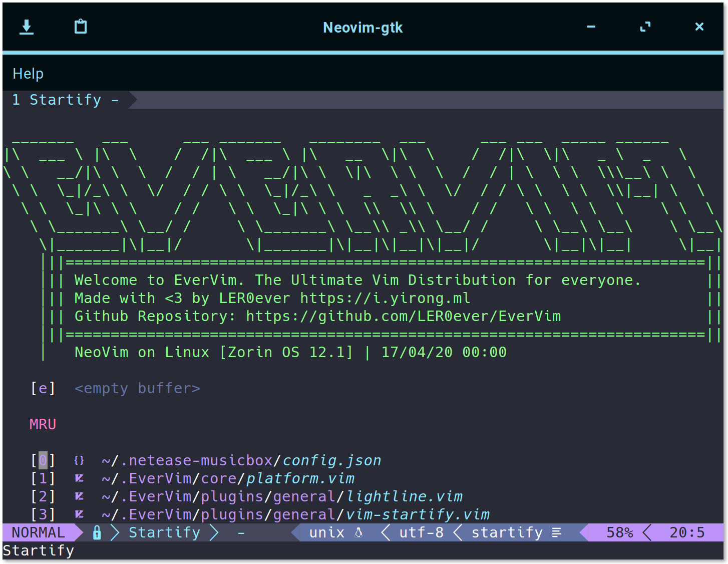Click the 'NeoVim on Linux [Zorin OS 12.1]' line
This screenshot has height=564, width=728.
point(214,352)
